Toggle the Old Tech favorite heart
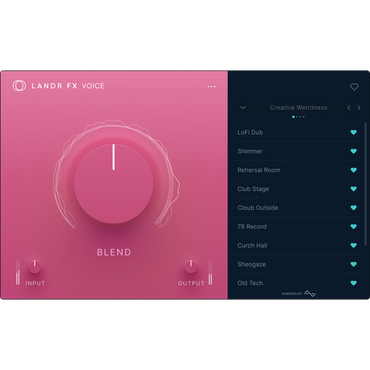The height and width of the screenshot is (370, 370). (x=354, y=283)
